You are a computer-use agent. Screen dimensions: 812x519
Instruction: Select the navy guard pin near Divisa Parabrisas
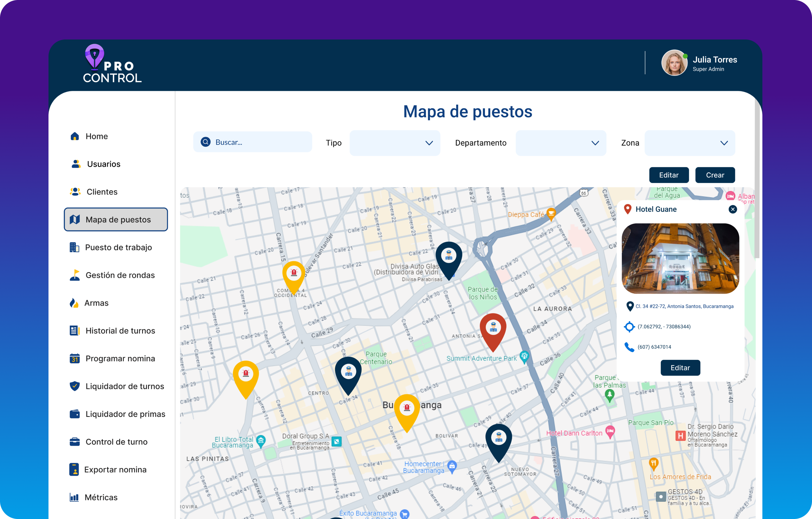(x=449, y=261)
